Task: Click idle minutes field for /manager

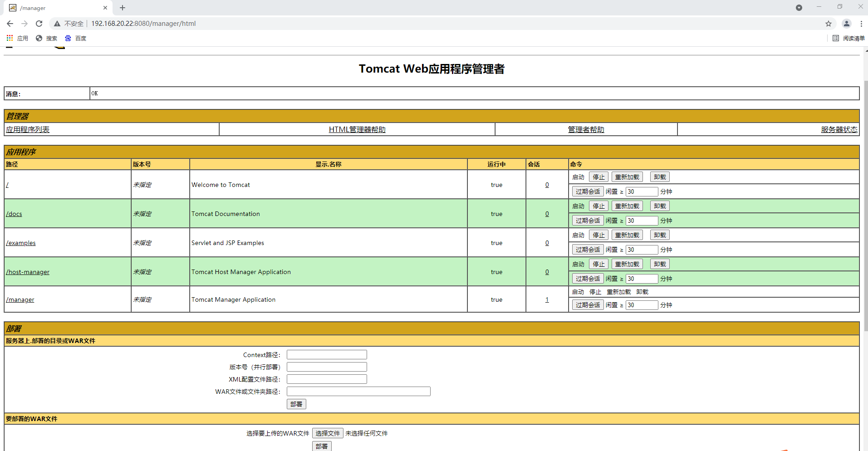Action: tap(642, 305)
